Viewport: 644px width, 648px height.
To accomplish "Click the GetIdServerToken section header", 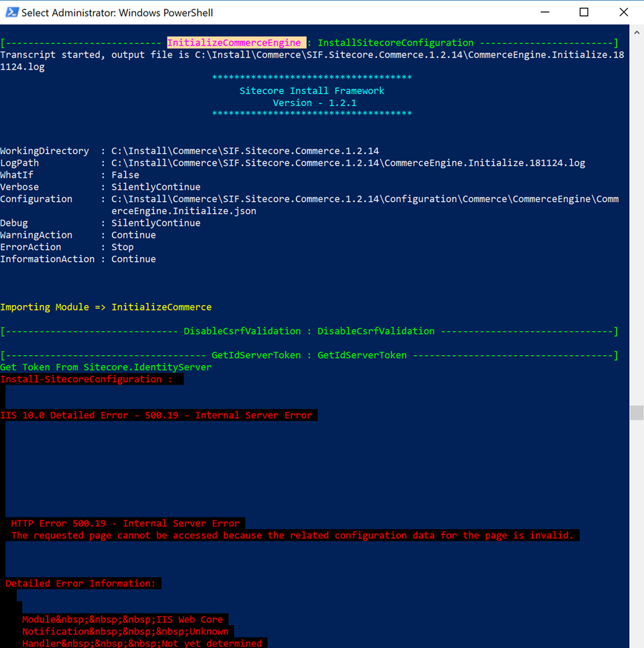I will [x=309, y=355].
